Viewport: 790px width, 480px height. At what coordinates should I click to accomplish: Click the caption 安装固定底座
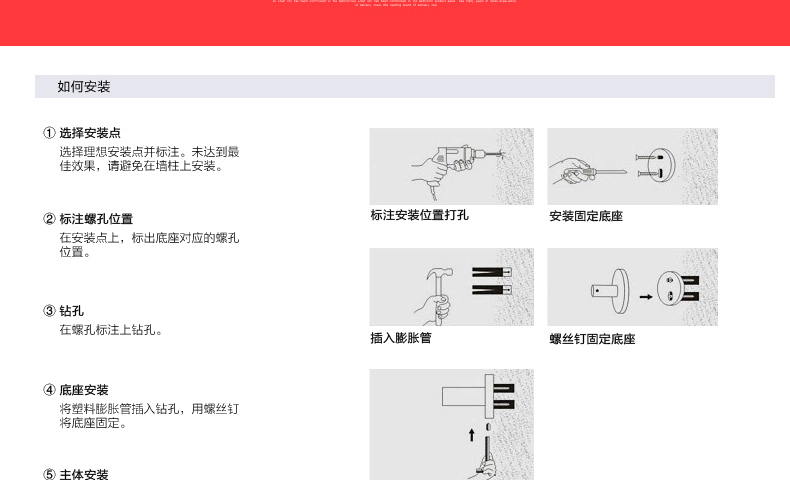(x=586, y=216)
